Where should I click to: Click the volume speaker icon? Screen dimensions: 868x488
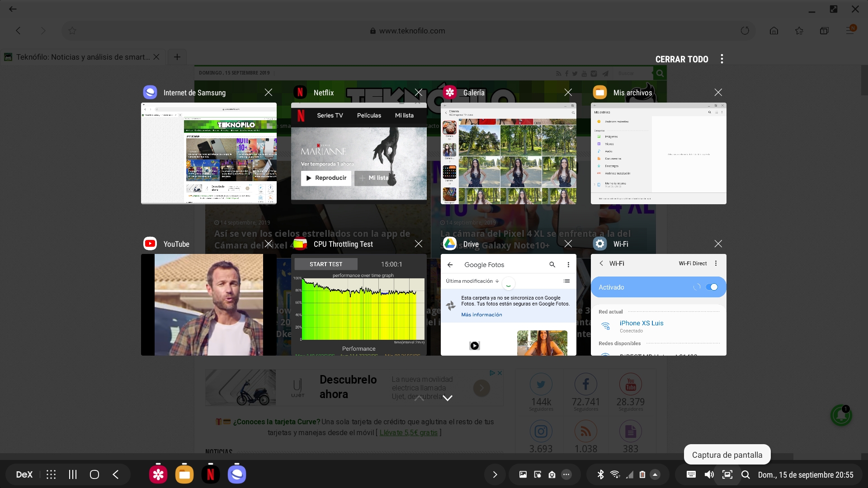tap(709, 474)
